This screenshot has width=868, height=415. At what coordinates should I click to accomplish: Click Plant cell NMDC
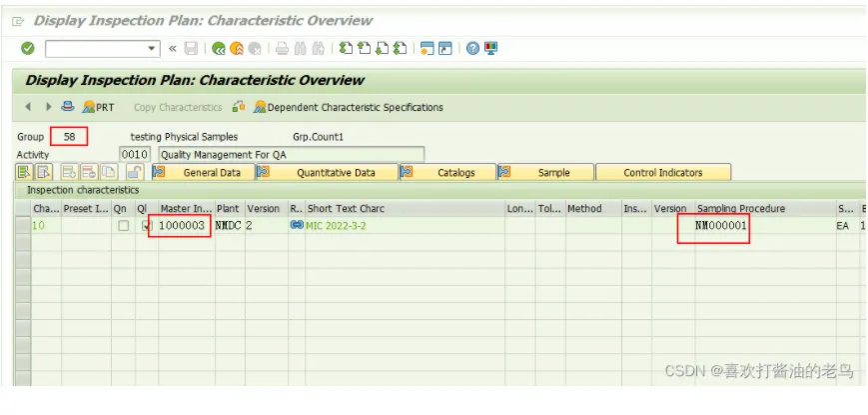click(228, 226)
